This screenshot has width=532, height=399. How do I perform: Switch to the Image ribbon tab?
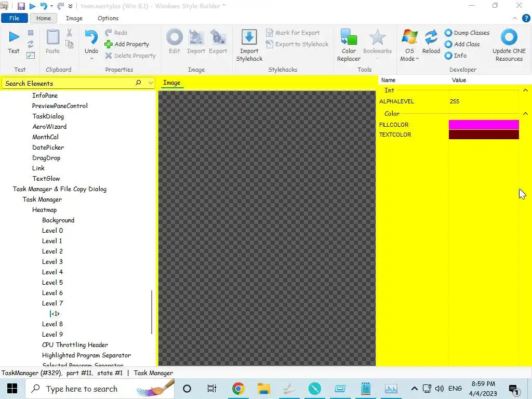tap(74, 18)
